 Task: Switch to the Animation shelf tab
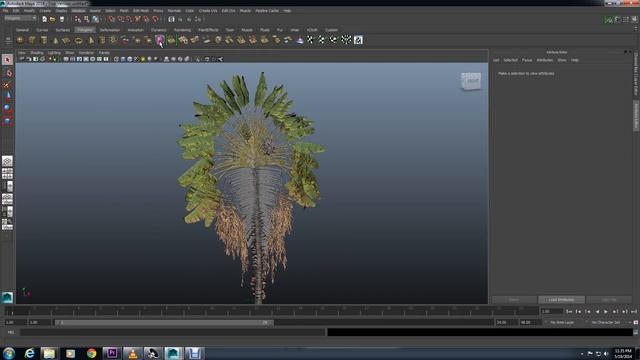click(x=136, y=30)
